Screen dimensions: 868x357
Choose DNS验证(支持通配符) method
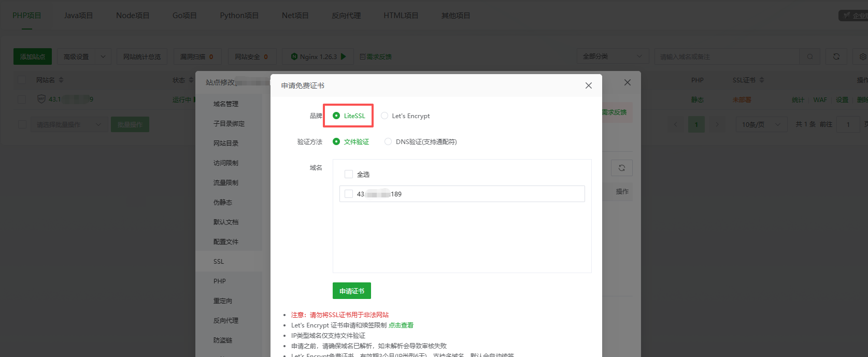pos(388,142)
